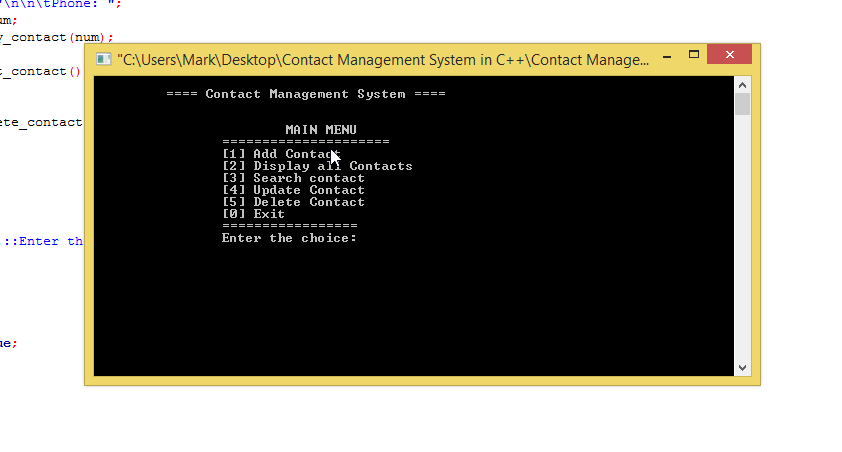Pick the "[4] Update Contact" menu line

pyautogui.click(x=293, y=190)
